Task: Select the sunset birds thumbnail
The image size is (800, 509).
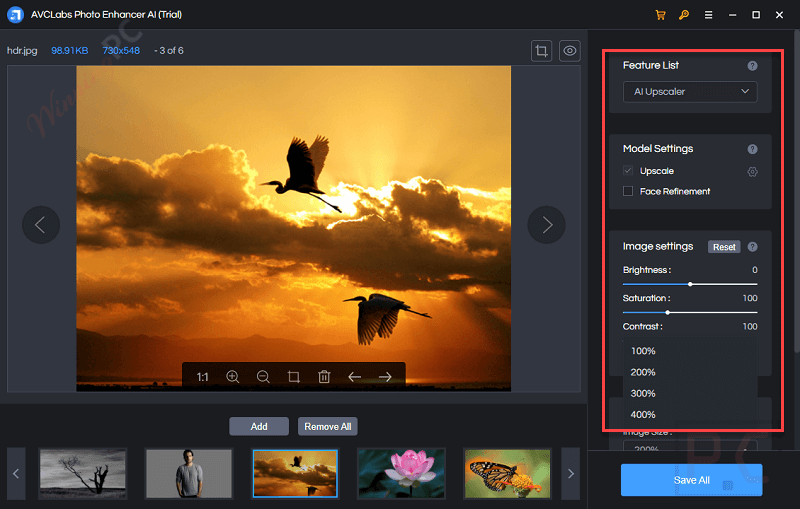Action: point(295,473)
